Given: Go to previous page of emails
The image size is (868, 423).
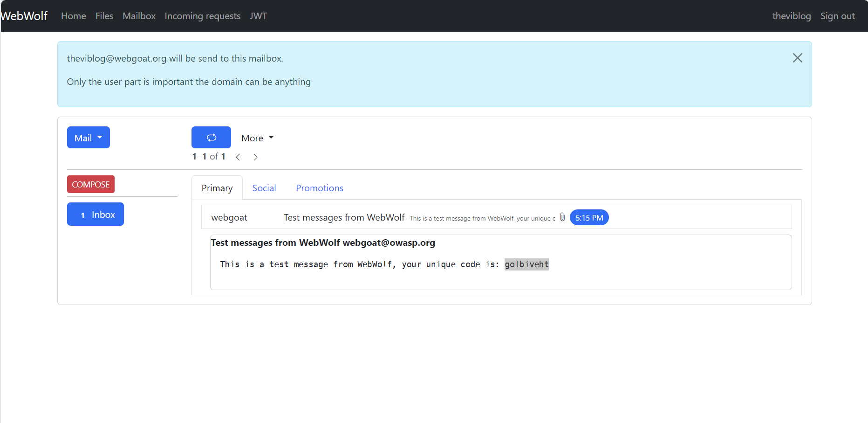Looking at the screenshot, I should click(x=238, y=157).
